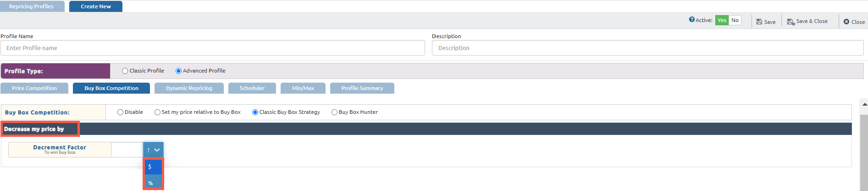Screen dimensions: 868x191
Task: Set Active toggle to Yes
Action: pos(722,20)
